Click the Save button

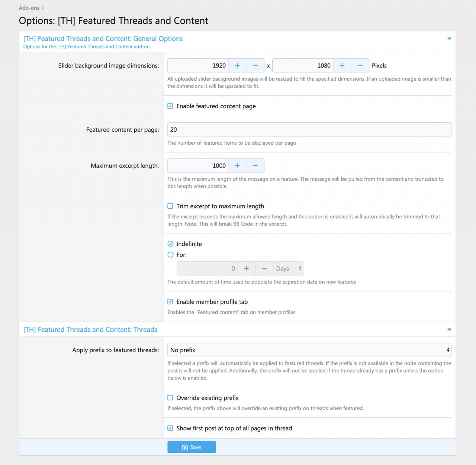192,447
